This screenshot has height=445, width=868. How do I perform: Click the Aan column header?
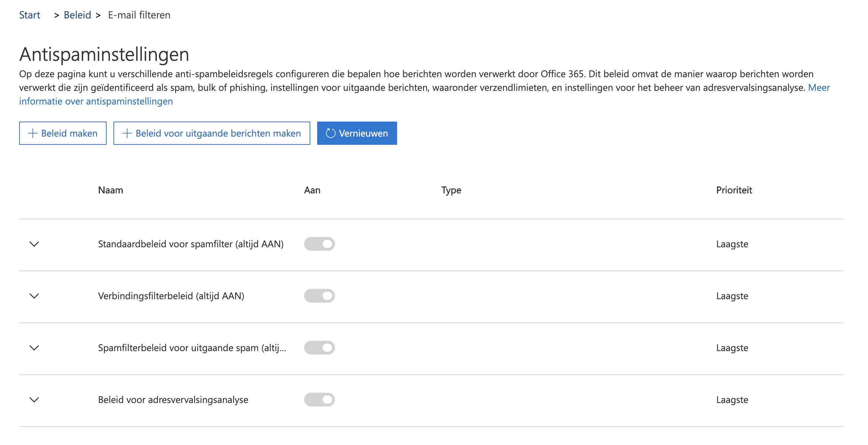312,190
